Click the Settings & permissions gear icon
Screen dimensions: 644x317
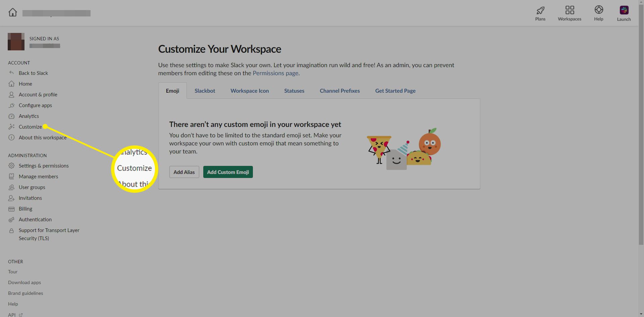point(11,166)
